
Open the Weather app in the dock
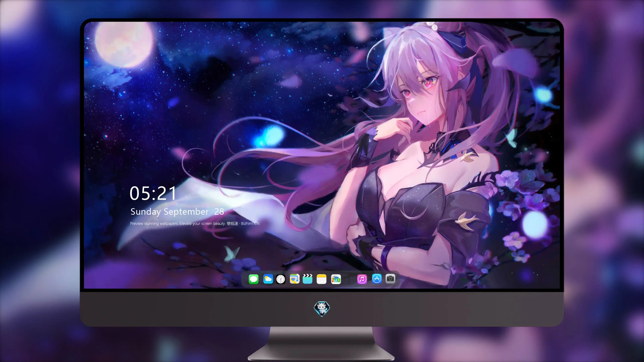tap(268, 279)
